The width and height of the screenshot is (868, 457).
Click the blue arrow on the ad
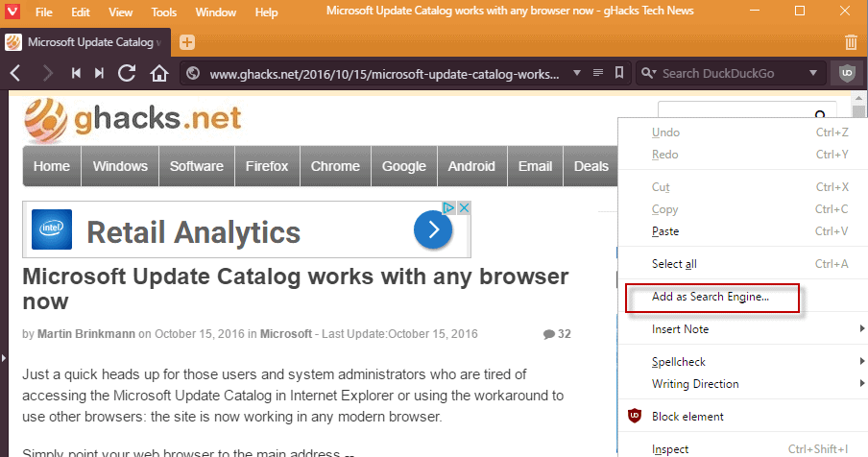point(433,229)
